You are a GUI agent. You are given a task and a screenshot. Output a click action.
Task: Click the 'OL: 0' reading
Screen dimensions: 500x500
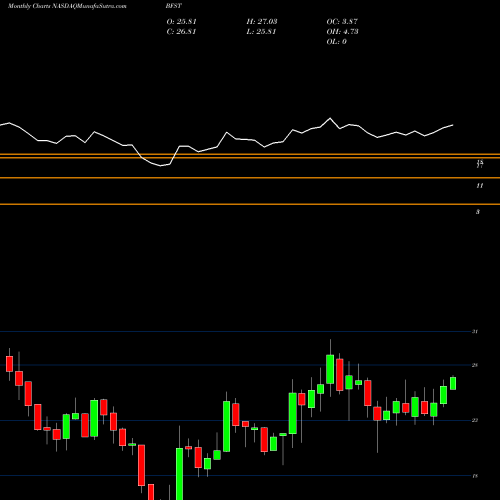pos(336,42)
